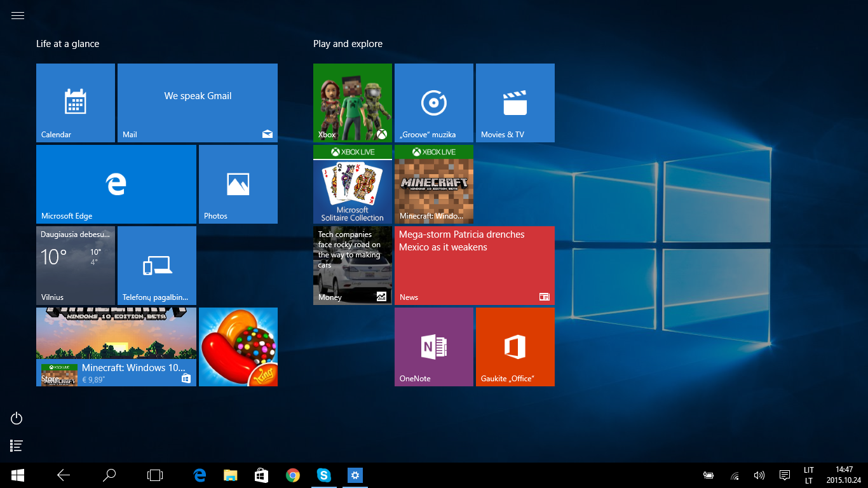
Task: Open the Gaukite Office tile
Action: point(515,347)
